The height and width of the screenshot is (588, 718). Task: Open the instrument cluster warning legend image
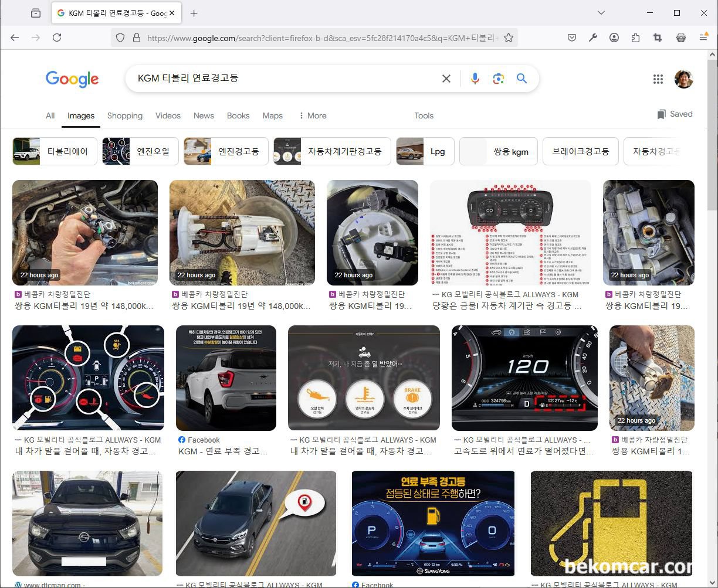(x=510, y=233)
